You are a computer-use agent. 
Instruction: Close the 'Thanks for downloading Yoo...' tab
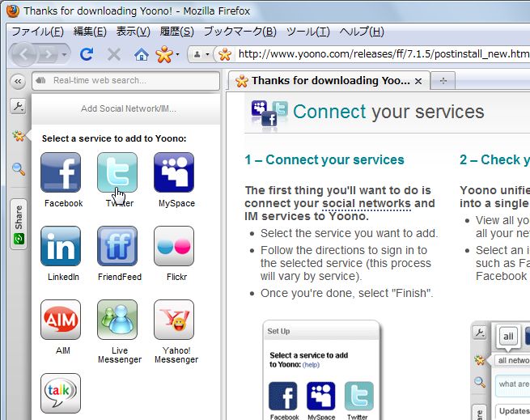point(418,81)
